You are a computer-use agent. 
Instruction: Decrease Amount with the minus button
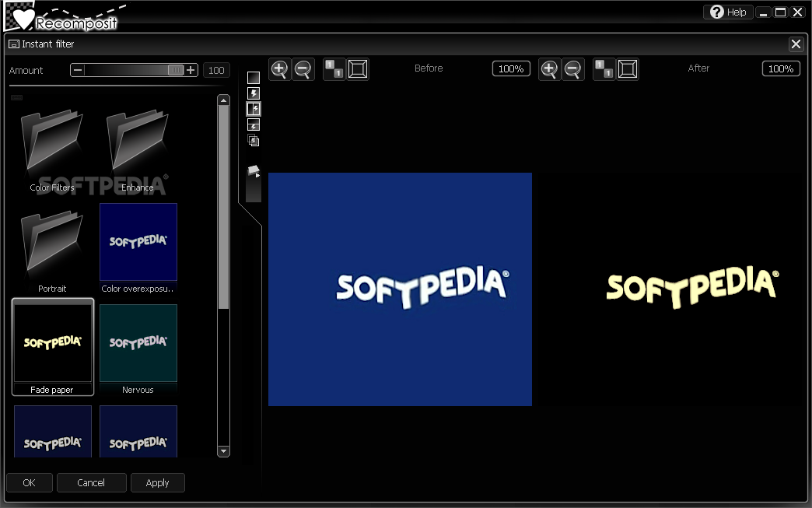point(78,70)
